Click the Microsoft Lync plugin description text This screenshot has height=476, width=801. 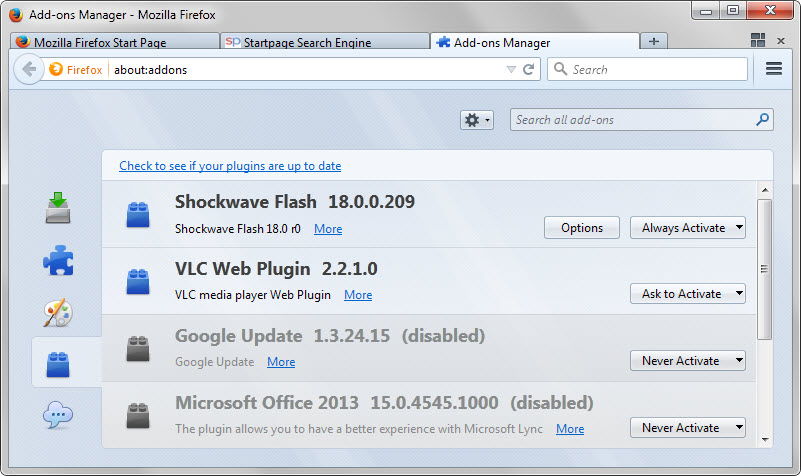tap(359, 429)
